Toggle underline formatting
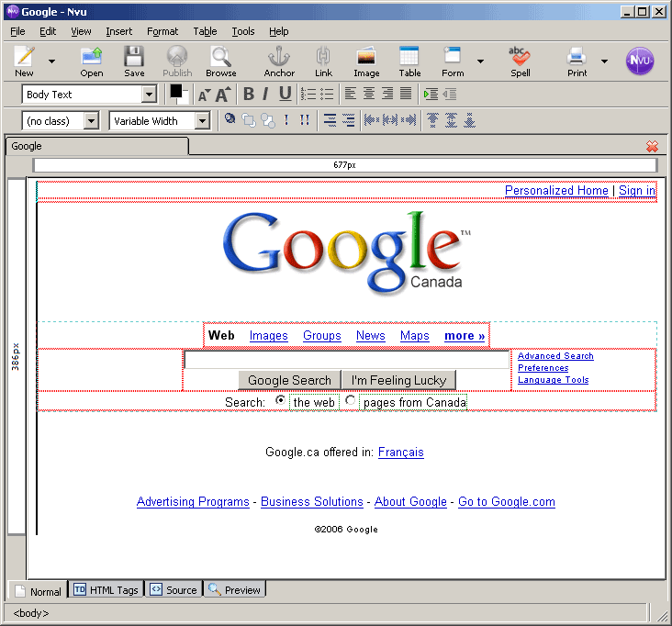Image resolution: width=672 pixels, height=626 pixels. pos(285,94)
